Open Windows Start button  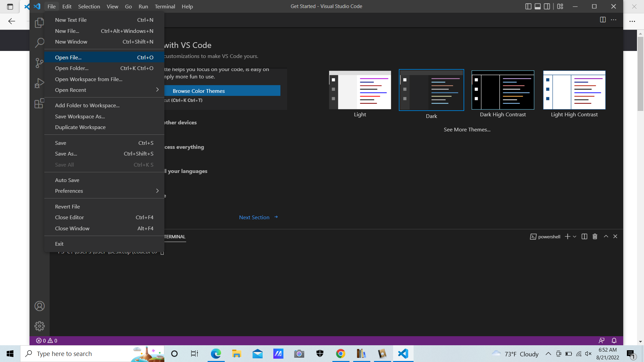(x=10, y=354)
